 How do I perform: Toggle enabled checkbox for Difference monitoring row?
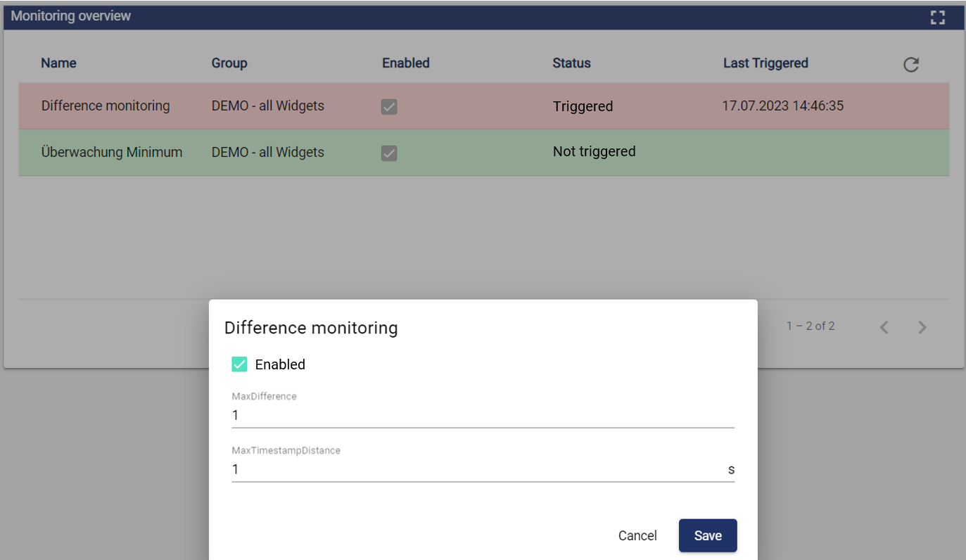[x=389, y=106]
